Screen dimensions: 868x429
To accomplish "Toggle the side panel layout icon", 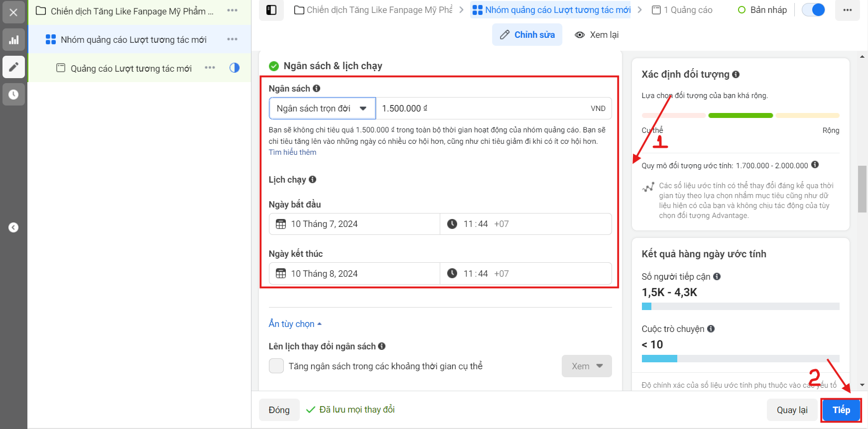I will pos(271,10).
